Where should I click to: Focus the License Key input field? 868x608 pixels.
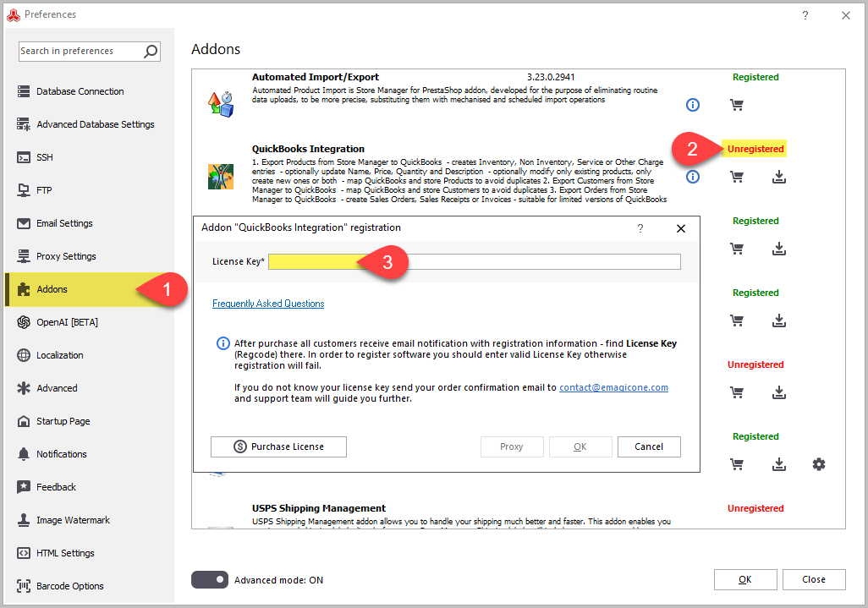click(475, 261)
